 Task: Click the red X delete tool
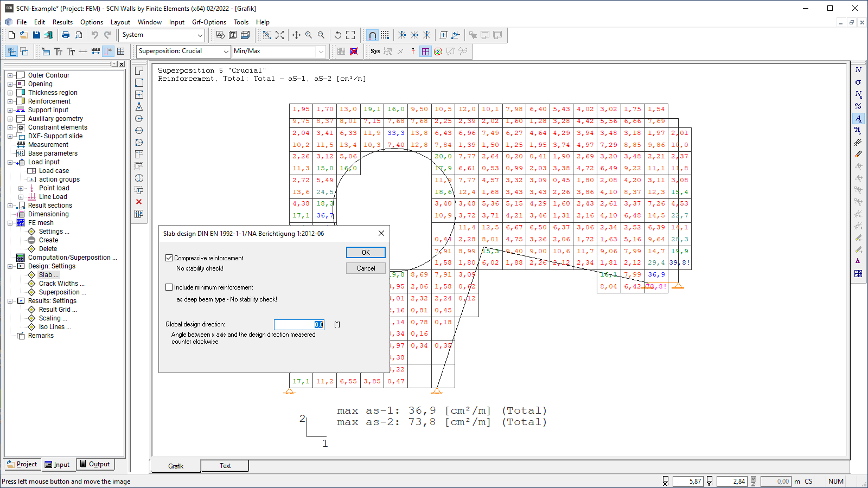click(139, 202)
